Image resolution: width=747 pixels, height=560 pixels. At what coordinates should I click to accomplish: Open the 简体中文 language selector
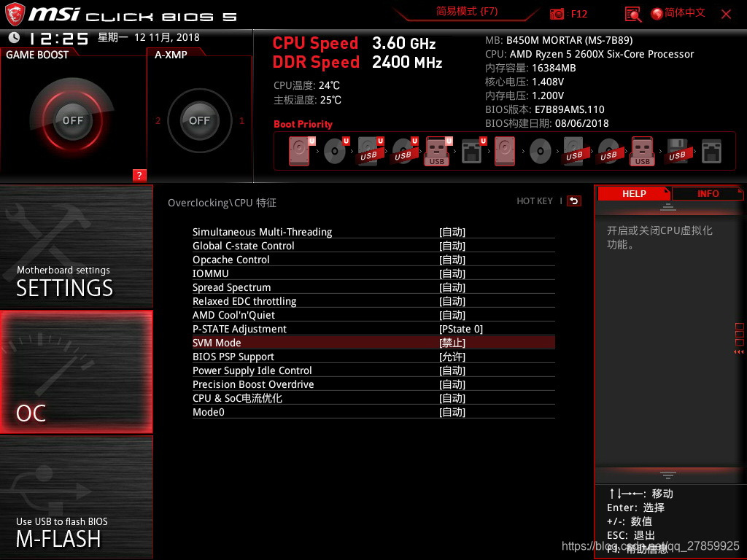tap(684, 13)
